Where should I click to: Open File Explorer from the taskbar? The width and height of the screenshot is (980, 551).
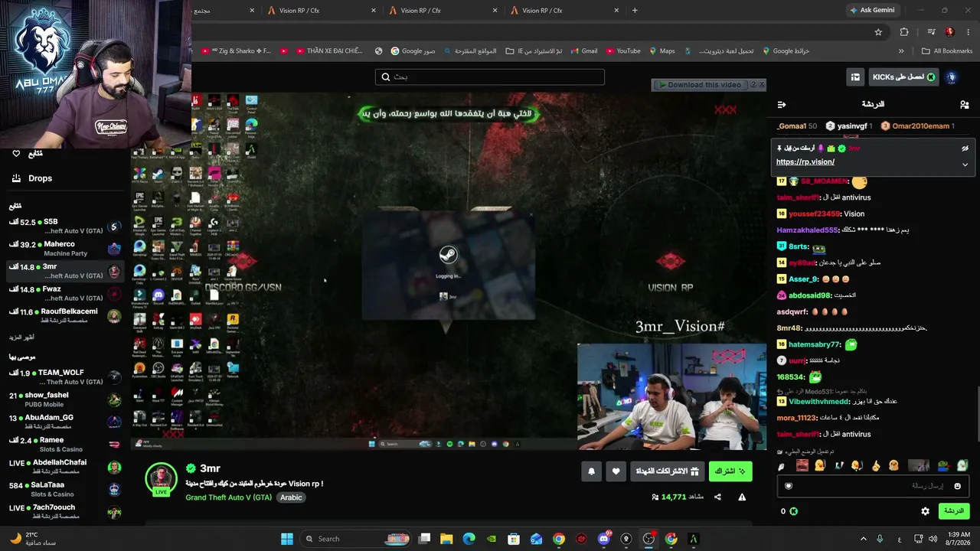pyautogui.click(x=446, y=539)
